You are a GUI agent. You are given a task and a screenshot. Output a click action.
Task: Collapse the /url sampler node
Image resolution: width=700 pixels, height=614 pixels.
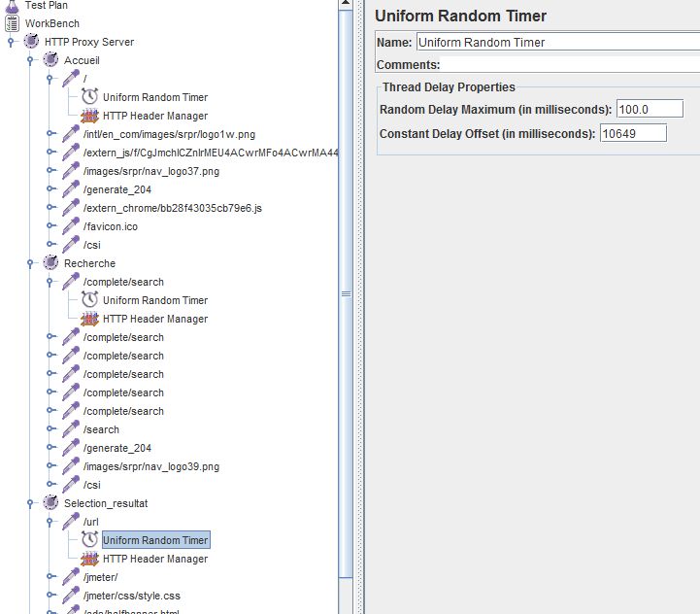click(x=50, y=522)
